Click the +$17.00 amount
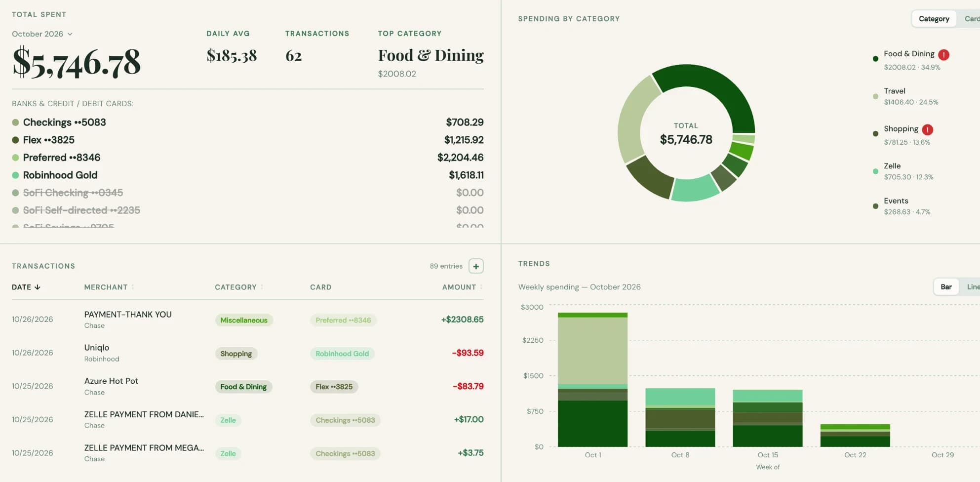Image resolution: width=980 pixels, height=482 pixels. point(469,419)
